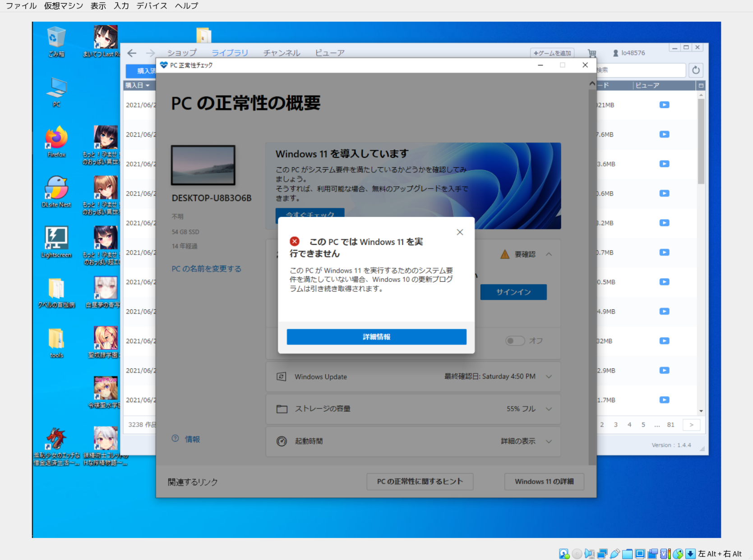Click the VirtualBox shared folders status icon
The height and width of the screenshot is (560, 753).
[x=627, y=554]
